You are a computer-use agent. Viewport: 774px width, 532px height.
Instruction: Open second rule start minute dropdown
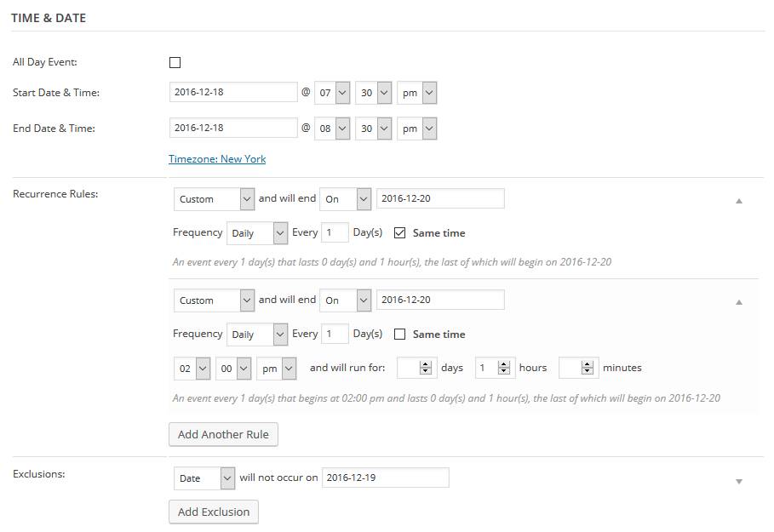click(x=233, y=368)
